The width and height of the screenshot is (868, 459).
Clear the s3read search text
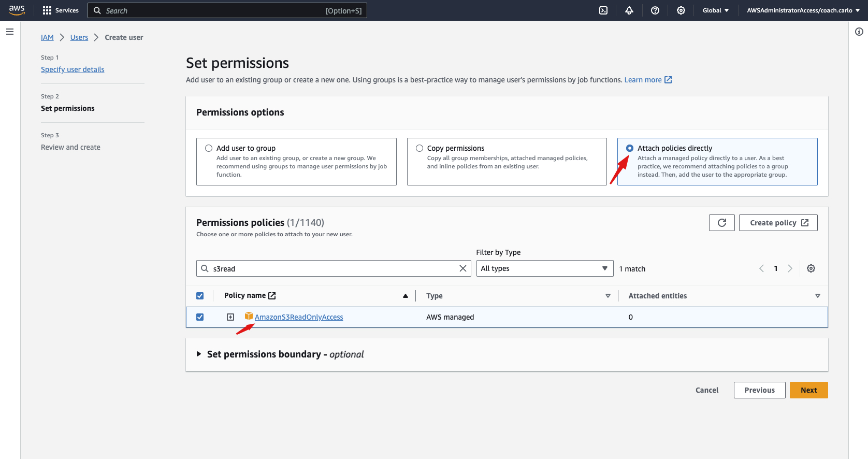463,268
